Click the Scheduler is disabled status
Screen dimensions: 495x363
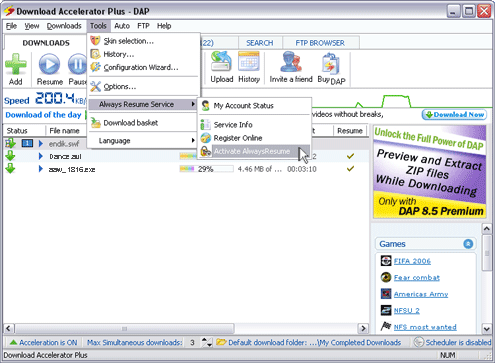(453, 342)
